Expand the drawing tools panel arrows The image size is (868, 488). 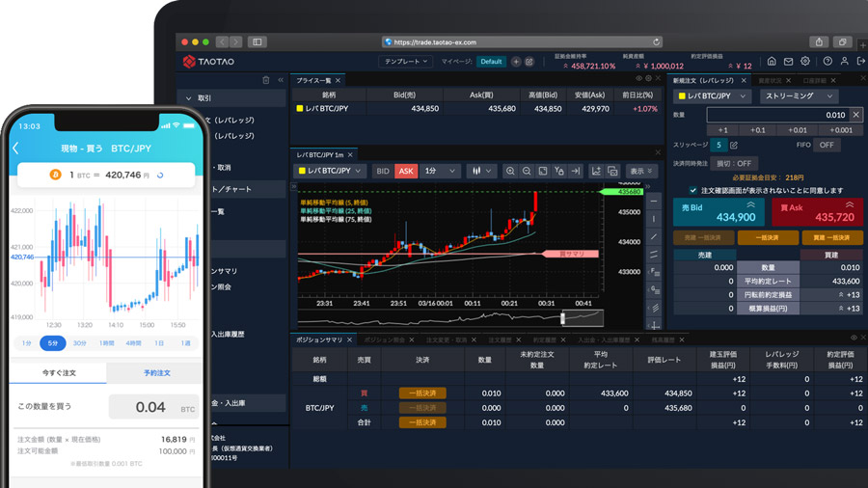click(648, 187)
